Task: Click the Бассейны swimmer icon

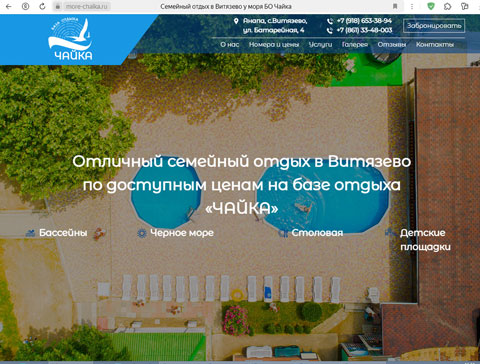Action: pyautogui.click(x=30, y=233)
